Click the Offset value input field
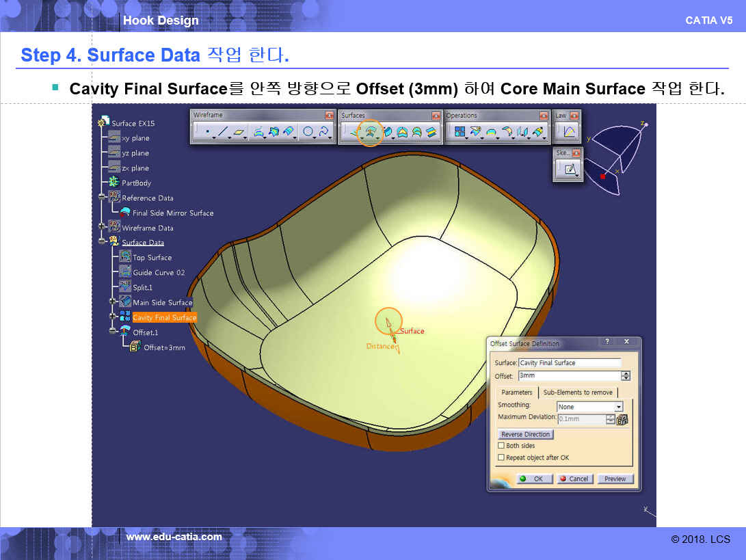The height and width of the screenshot is (560, 746). pyautogui.click(x=569, y=376)
